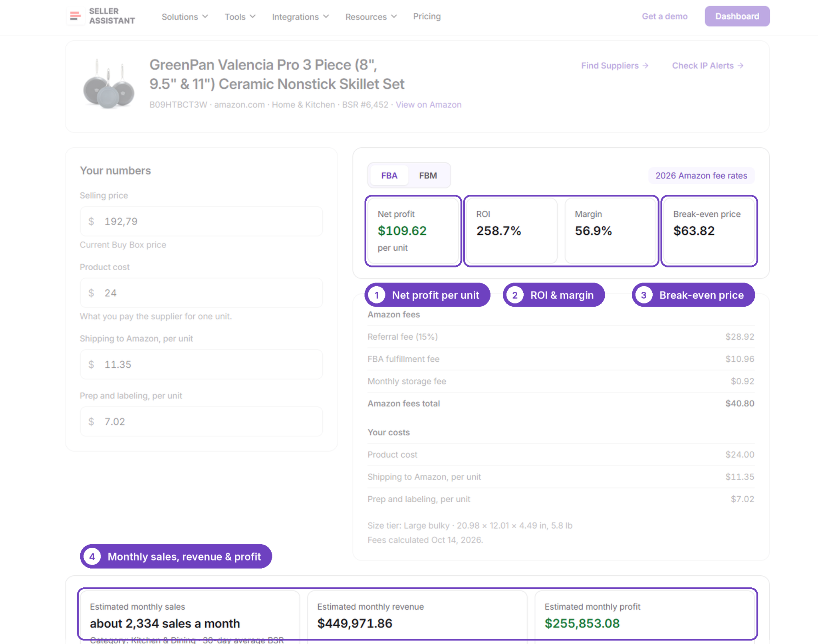The image size is (818, 644).
Task: Expand the Tools menu
Action: [x=240, y=17]
